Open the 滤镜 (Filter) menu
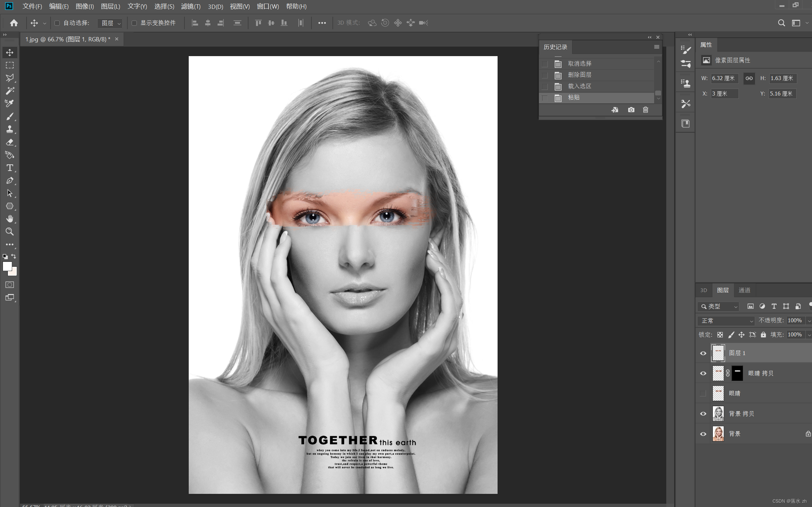Screen dimensions: 812x507 pos(190,6)
